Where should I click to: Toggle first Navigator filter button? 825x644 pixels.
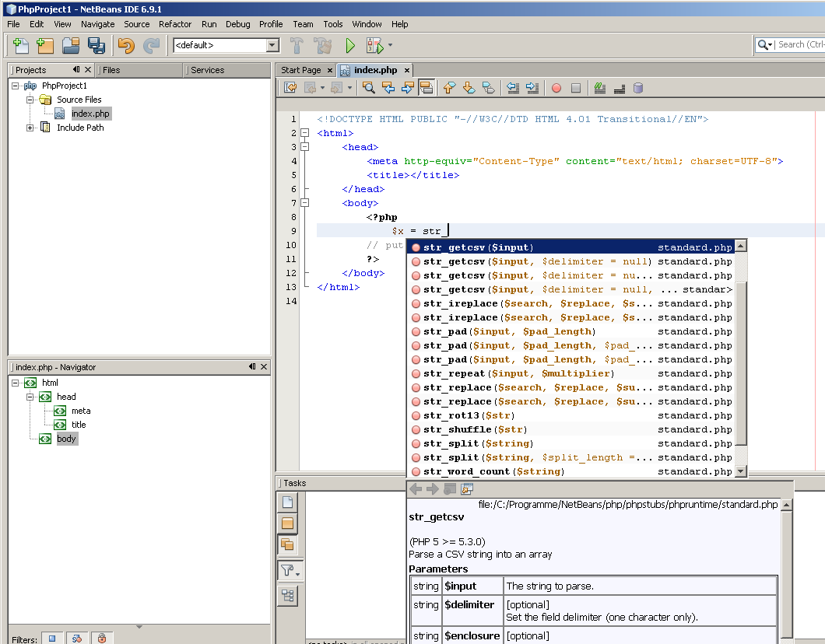pyautogui.click(x=52, y=639)
